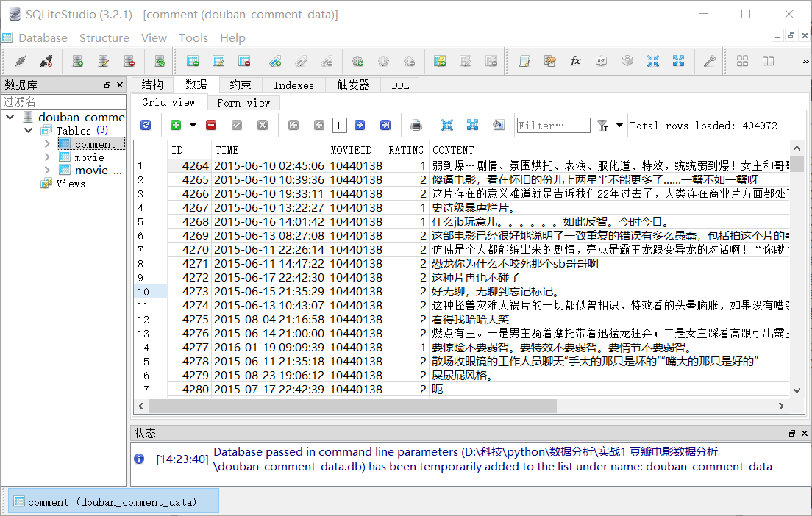Image resolution: width=812 pixels, height=516 pixels.
Task: Click the edit database icon
Action: coord(104,61)
